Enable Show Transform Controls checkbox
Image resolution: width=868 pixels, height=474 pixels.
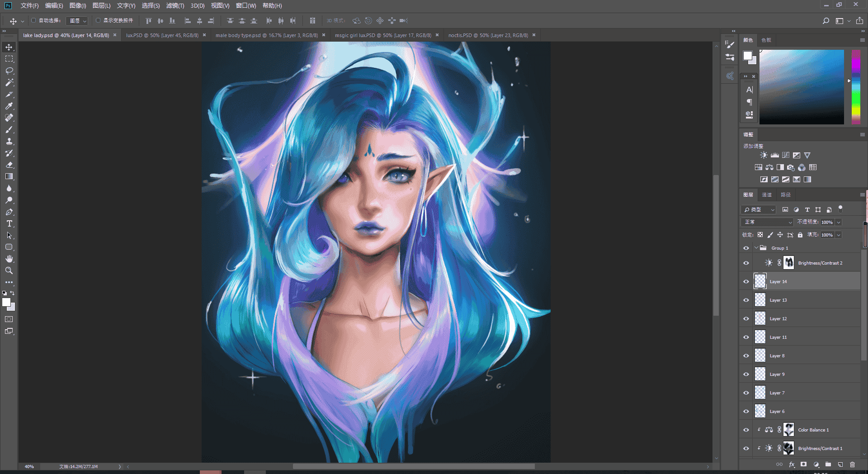(98, 20)
